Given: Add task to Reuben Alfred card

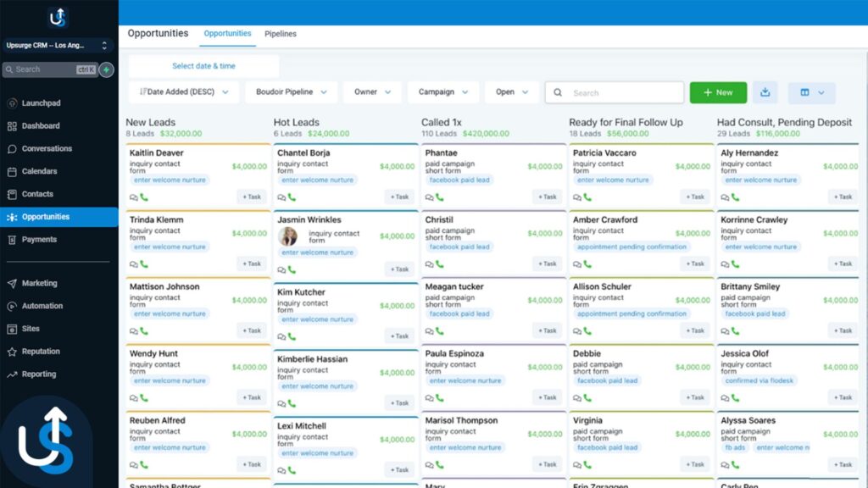Looking at the screenshot, I should (251, 465).
